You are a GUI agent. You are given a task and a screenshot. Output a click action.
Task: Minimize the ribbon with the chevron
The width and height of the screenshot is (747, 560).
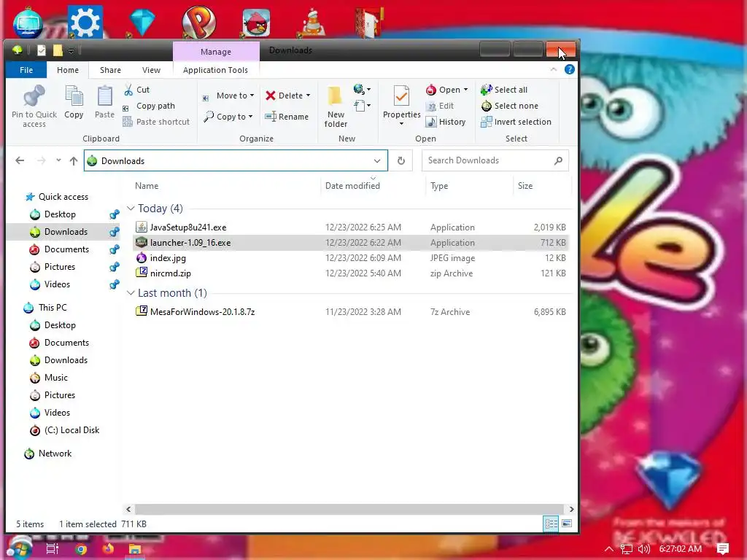[553, 69]
